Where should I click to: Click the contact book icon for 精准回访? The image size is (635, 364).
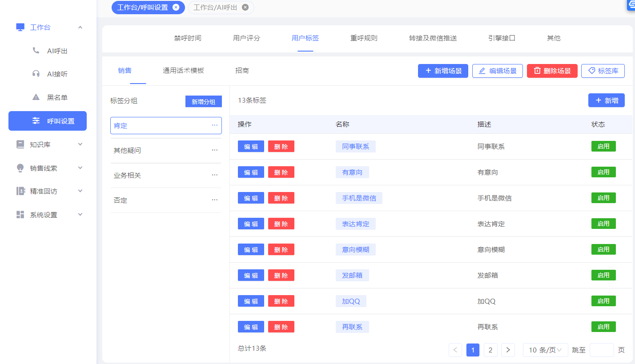tap(20, 191)
